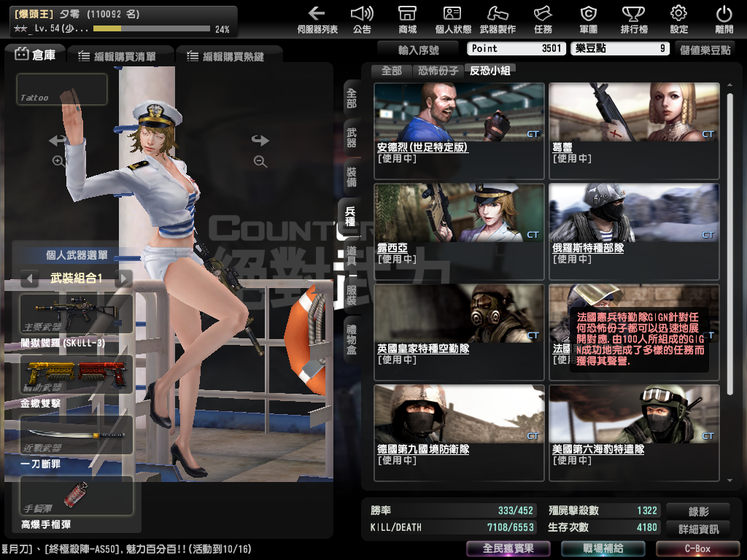The width and height of the screenshot is (747, 560).
Task: Click the 樂豆點 balance field showing 9
Action: (x=620, y=49)
